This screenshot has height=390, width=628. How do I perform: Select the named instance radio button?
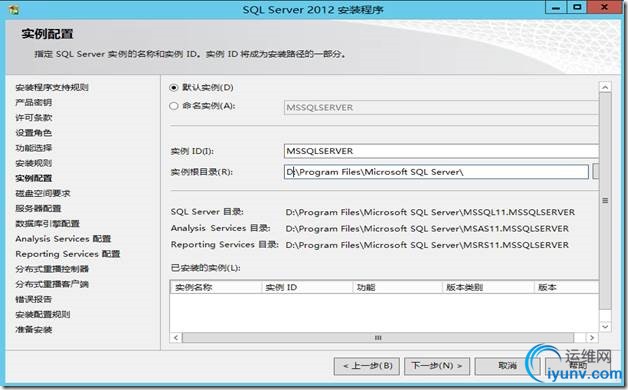pyautogui.click(x=174, y=106)
